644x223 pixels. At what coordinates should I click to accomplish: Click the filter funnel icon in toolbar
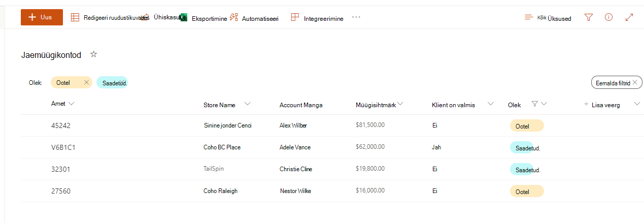pos(589,17)
